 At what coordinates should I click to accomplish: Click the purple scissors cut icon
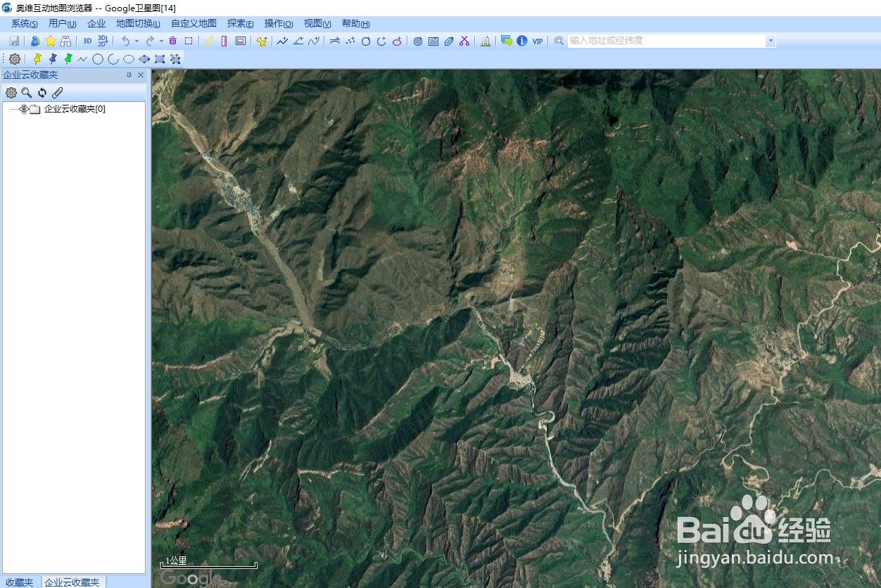[x=464, y=41]
